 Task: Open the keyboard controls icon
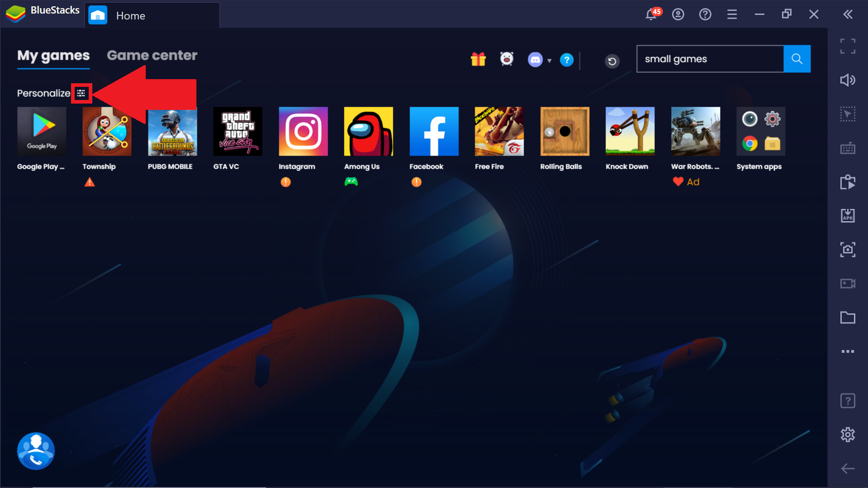(848, 148)
